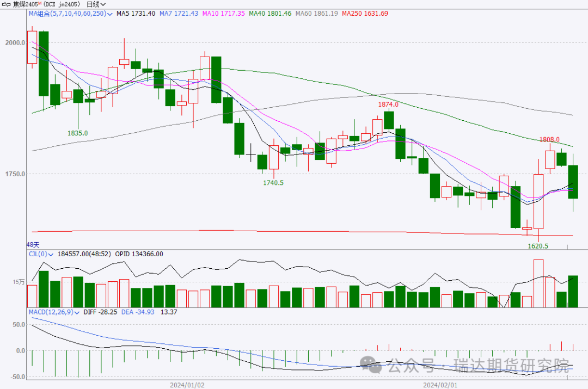Viewport: 588px width, 389px height.
Task: Select the MA7 1721.43 legend label
Action: pos(179,13)
